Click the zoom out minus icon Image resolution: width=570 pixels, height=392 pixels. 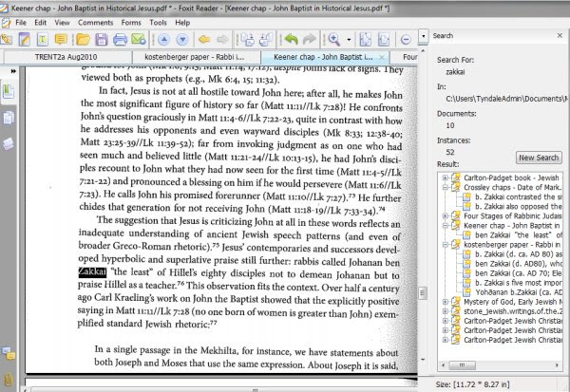pos(406,39)
